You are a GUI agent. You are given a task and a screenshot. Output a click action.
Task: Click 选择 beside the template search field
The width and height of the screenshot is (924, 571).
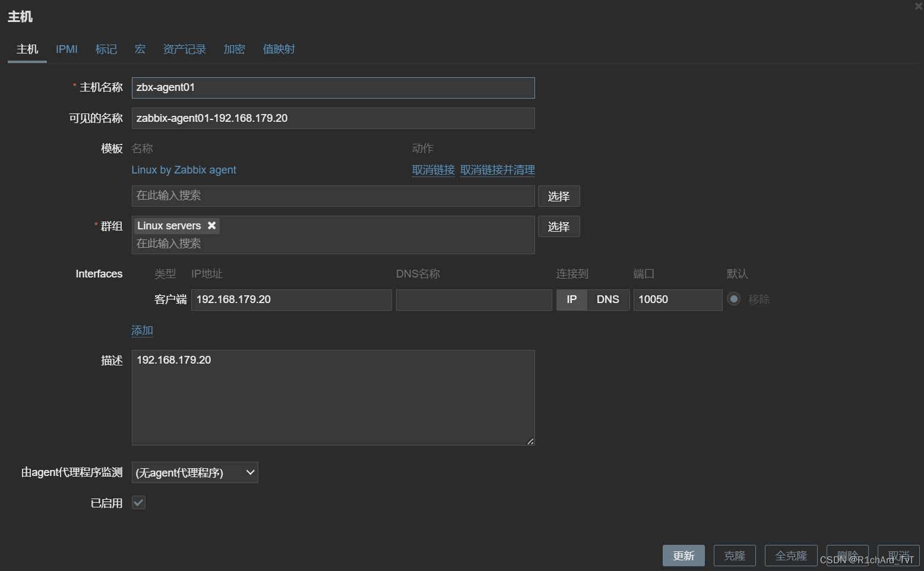558,196
